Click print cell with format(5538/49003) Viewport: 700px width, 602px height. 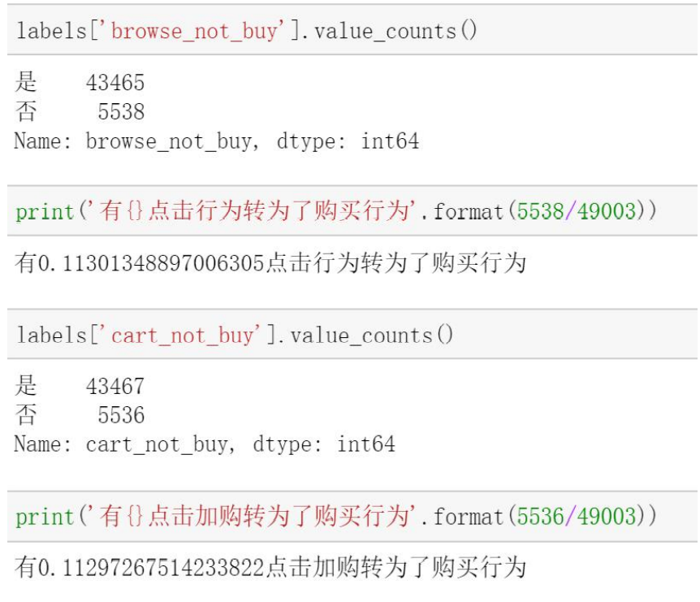(352, 210)
